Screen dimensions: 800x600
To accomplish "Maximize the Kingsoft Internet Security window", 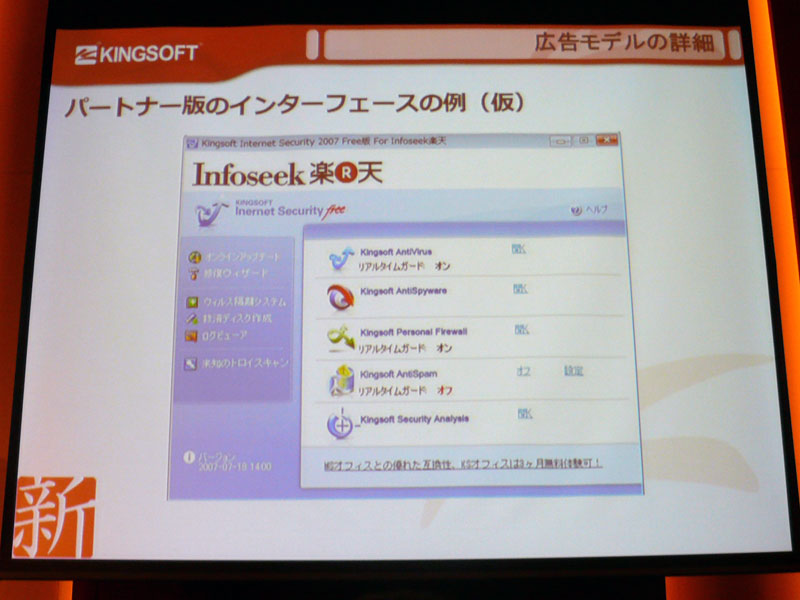I will [x=584, y=140].
